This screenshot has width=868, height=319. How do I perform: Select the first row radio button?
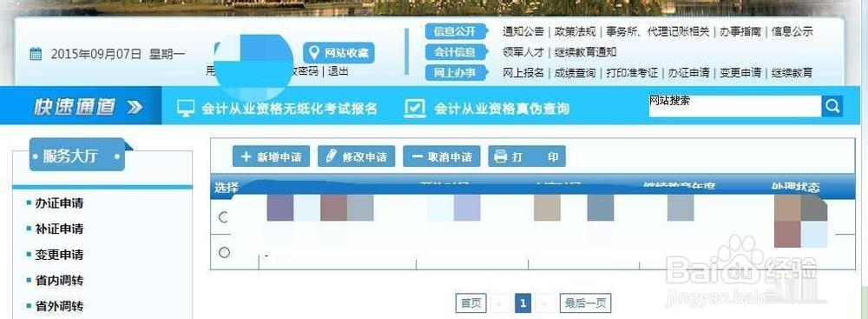point(224,217)
